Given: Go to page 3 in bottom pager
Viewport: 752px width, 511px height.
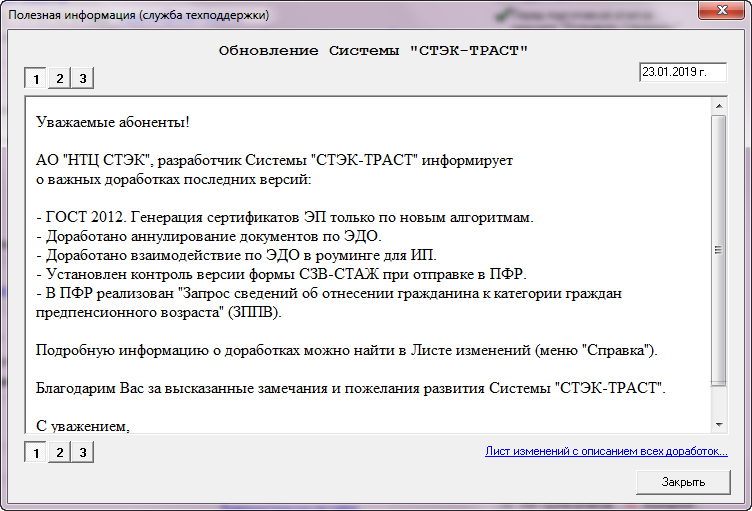Looking at the screenshot, I should click(82, 452).
